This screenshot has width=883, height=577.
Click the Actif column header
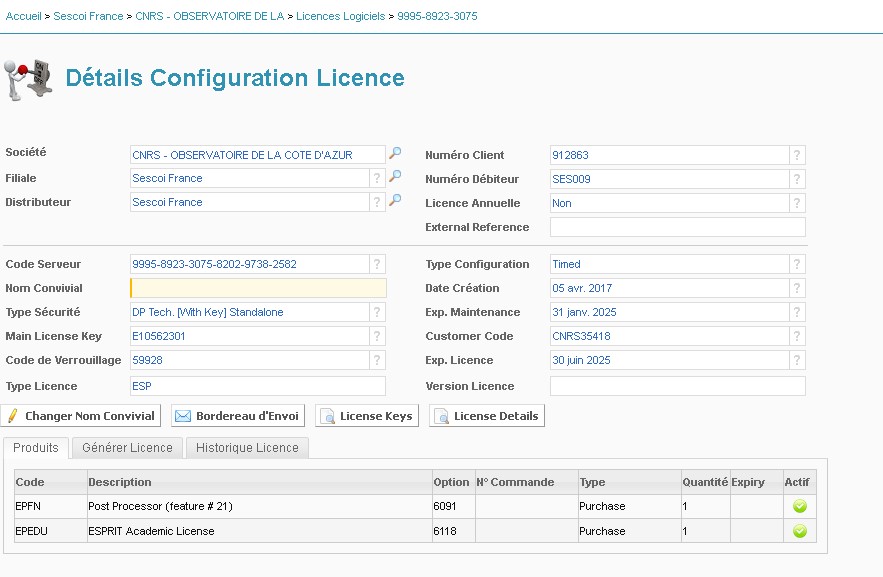800,482
